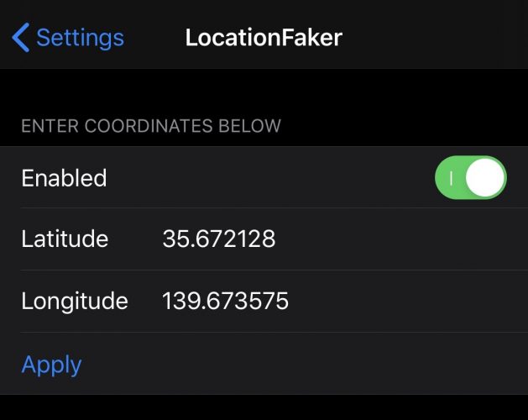This screenshot has width=528, height=420.
Task: Tap the Longitude label
Action: point(75,301)
